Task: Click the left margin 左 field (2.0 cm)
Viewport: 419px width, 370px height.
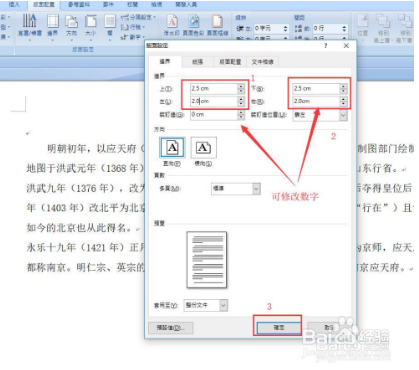Action: click(x=214, y=101)
